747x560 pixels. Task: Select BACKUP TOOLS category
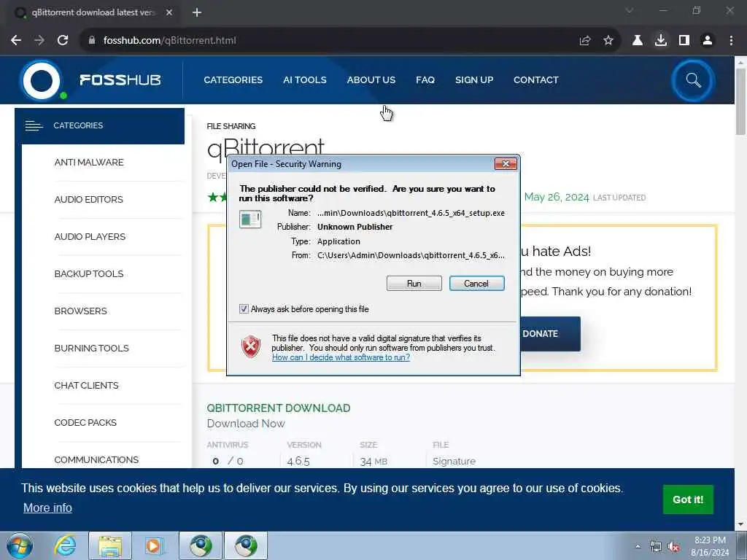(89, 274)
